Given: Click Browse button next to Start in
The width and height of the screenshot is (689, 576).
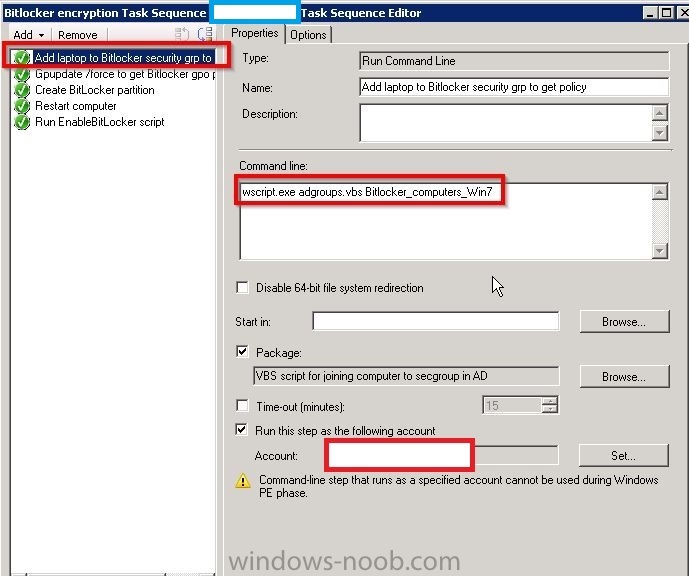Looking at the screenshot, I should pos(624,322).
